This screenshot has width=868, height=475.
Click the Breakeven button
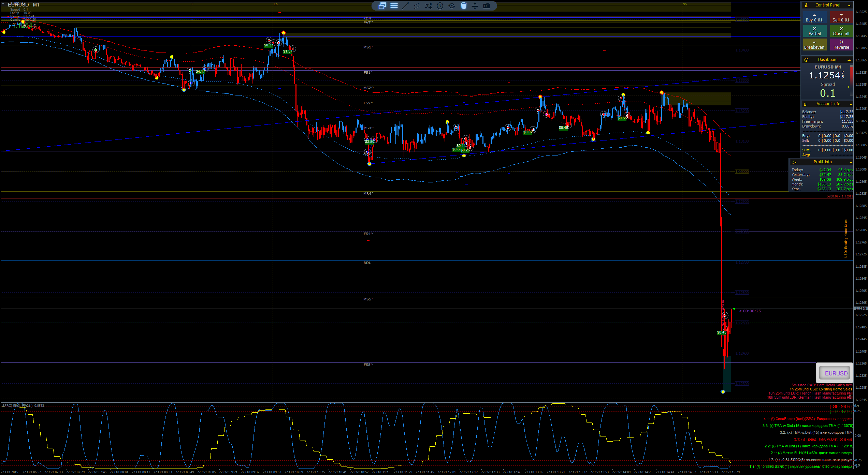[x=814, y=45]
